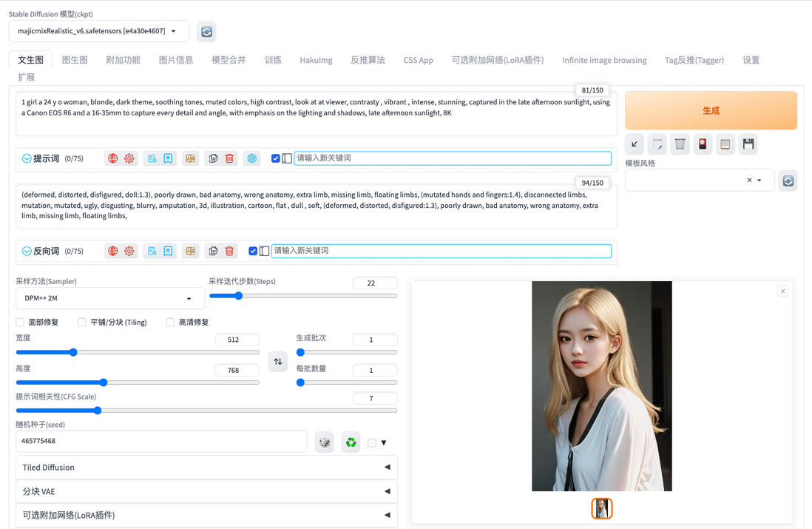Image resolution: width=812 pixels, height=529 pixels.
Task: Click the globe translate icon next to 提示词
Action: pyautogui.click(x=112, y=158)
